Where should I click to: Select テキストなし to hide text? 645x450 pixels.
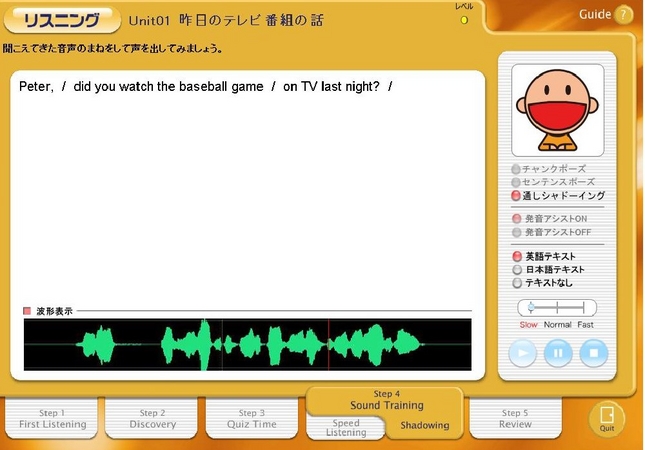pos(516,283)
